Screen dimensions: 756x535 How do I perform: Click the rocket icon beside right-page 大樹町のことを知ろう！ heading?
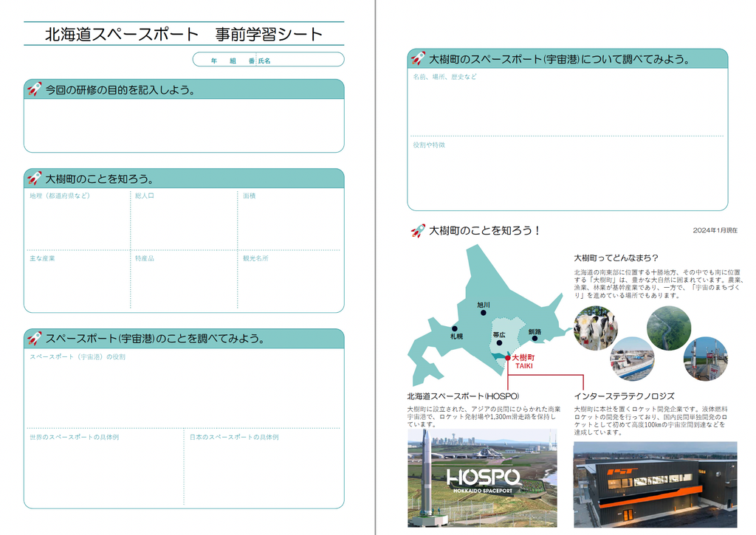point(418,230)
